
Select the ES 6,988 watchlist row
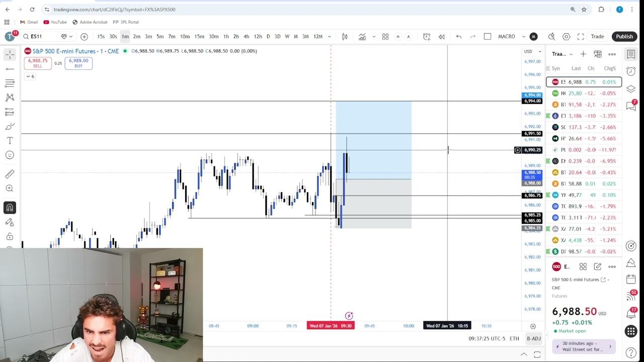(584, 82)
